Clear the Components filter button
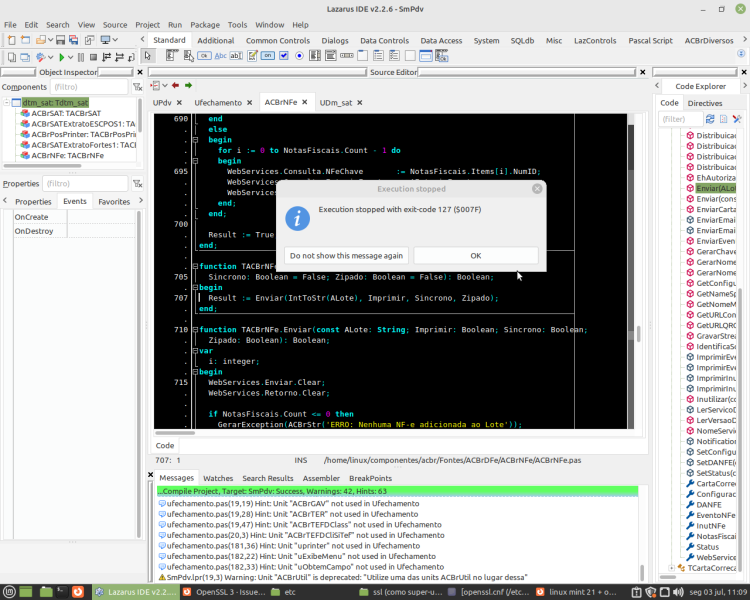 tap(137, 87)
